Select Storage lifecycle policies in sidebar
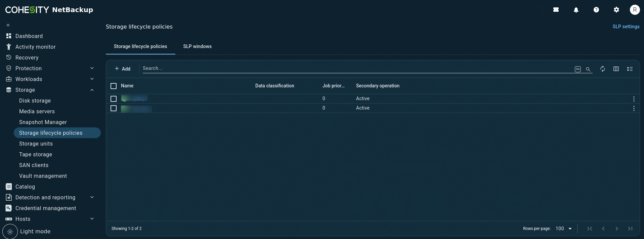This screenshot has width=644, height=239. click(57, 133)
